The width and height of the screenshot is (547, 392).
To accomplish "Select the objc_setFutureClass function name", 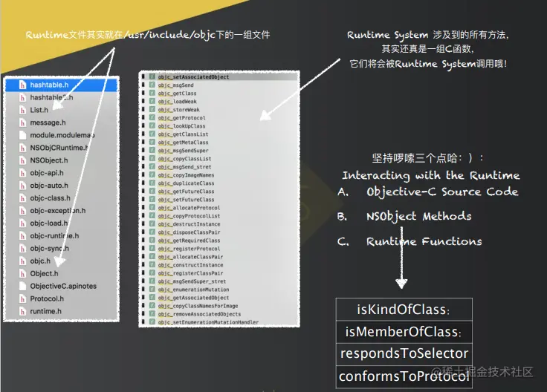I will (x=186, y=200).
